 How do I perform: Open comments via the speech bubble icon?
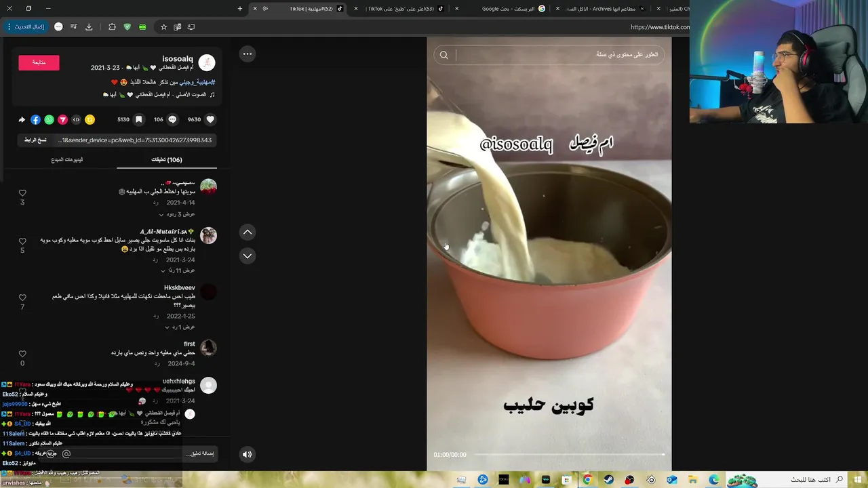pyautogui.click(x=172, y=119)
